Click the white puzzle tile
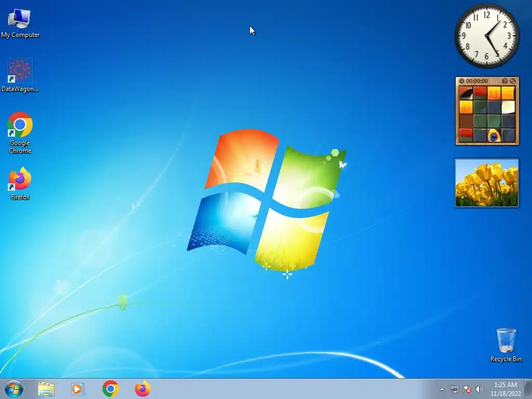The width and height of the screenshot is (532, 399). (508, 107)
